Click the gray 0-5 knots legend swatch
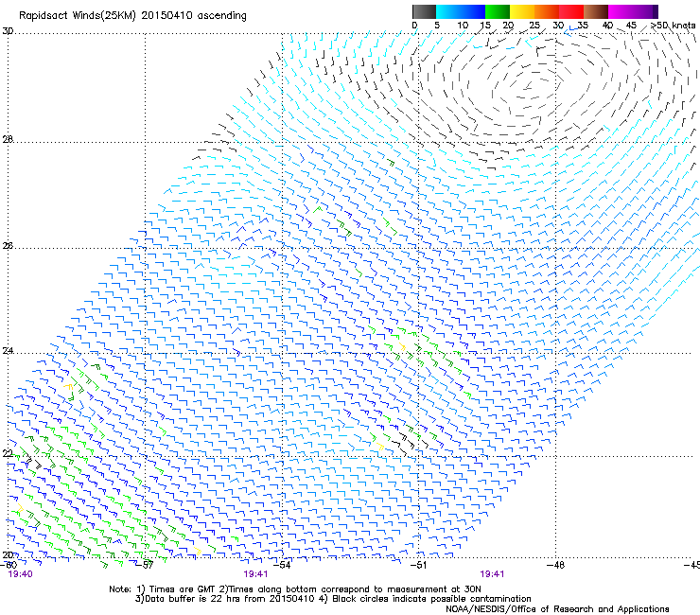700x615 pixels. coord(424,11)
